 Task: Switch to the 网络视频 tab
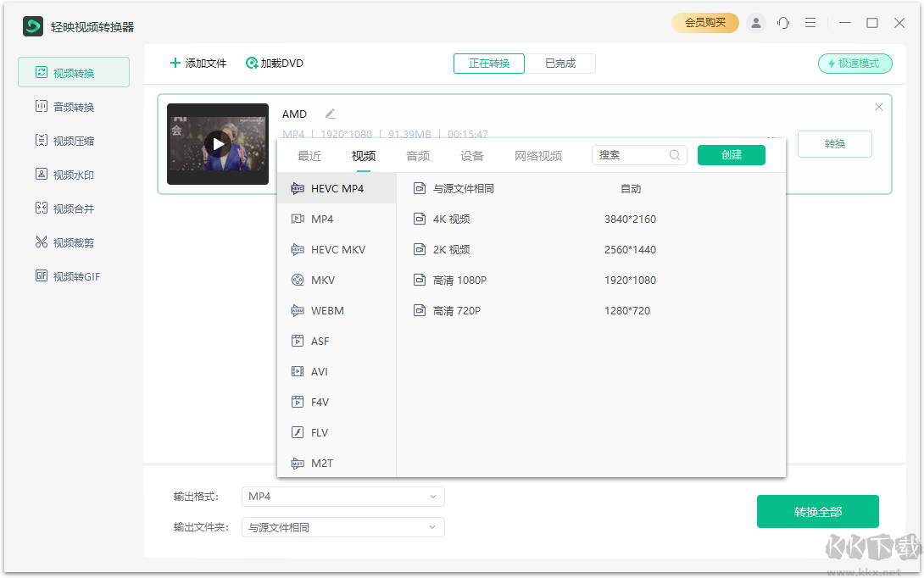point(538,156)
